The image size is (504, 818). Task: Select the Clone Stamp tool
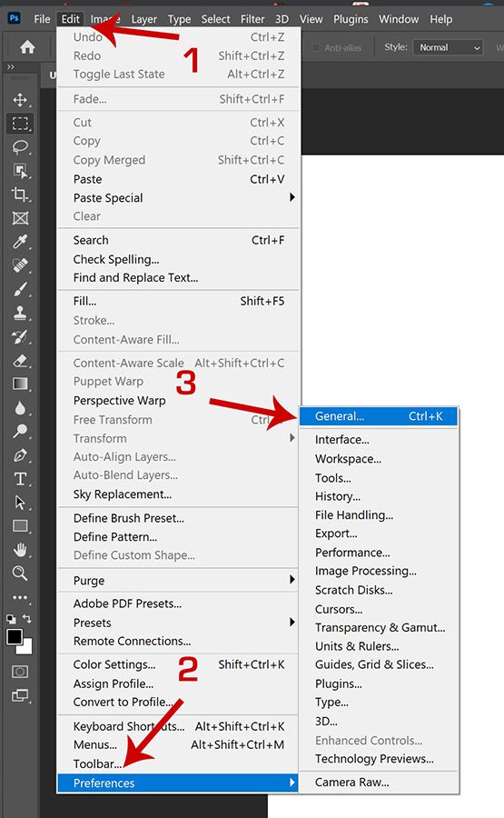coord(20,313)
